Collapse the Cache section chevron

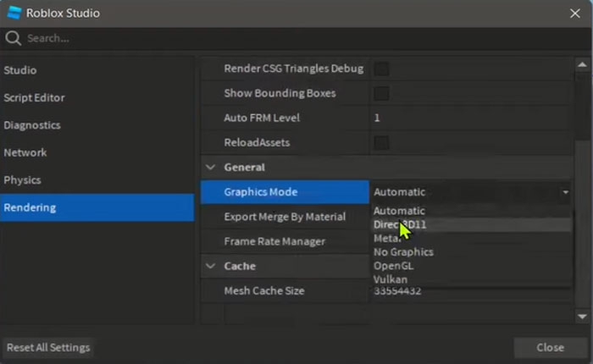coord(211,266)
